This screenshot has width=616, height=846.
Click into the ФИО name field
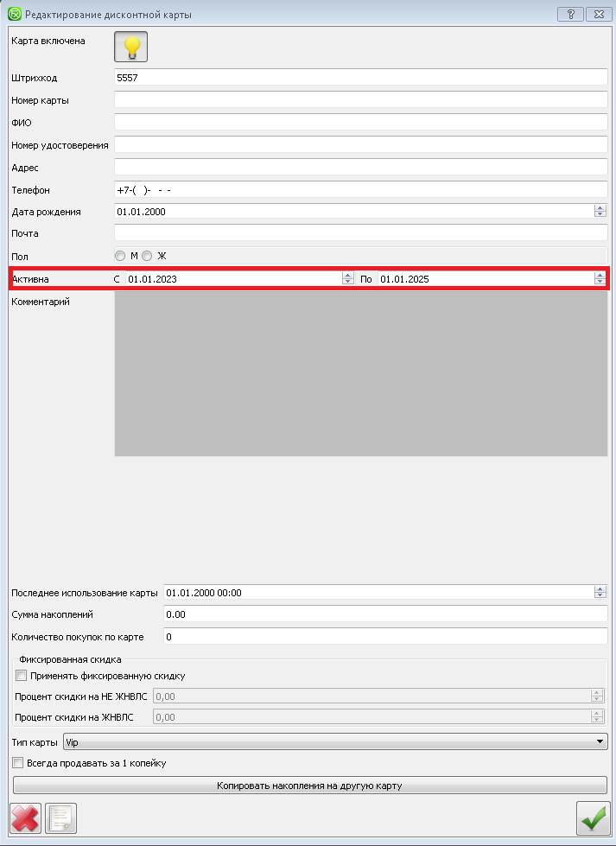point(360,123)
